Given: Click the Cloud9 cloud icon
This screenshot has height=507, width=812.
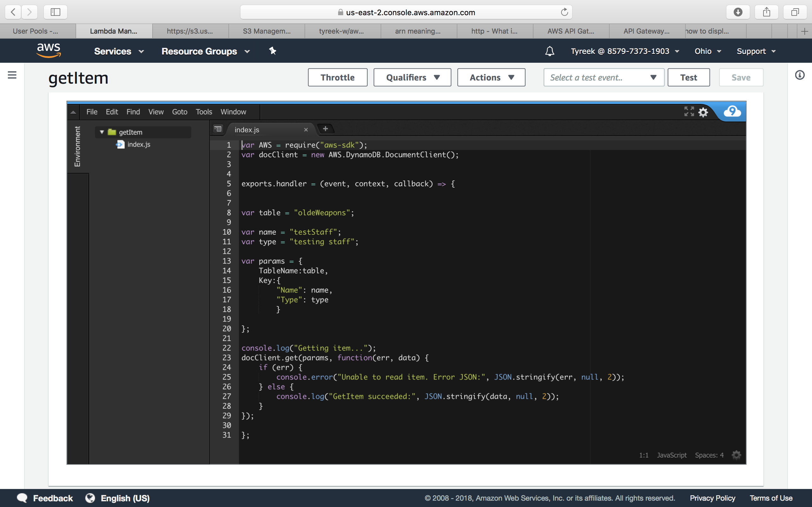Looking at the screenshot, I should (732, 112).
